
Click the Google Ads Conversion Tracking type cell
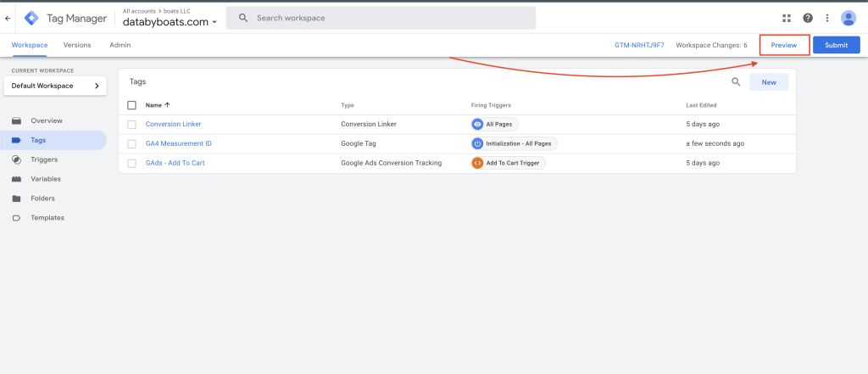[391, 163]
